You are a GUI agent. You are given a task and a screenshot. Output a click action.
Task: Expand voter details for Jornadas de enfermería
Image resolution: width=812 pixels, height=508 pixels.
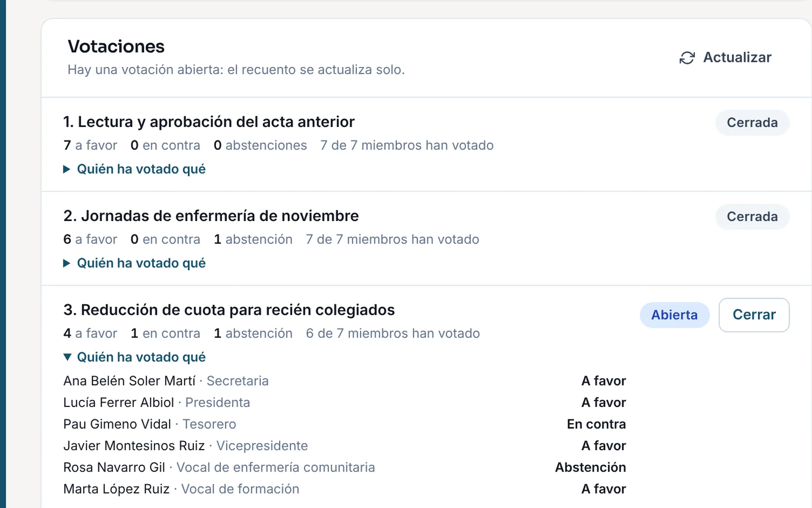click(x=134, y=263)
